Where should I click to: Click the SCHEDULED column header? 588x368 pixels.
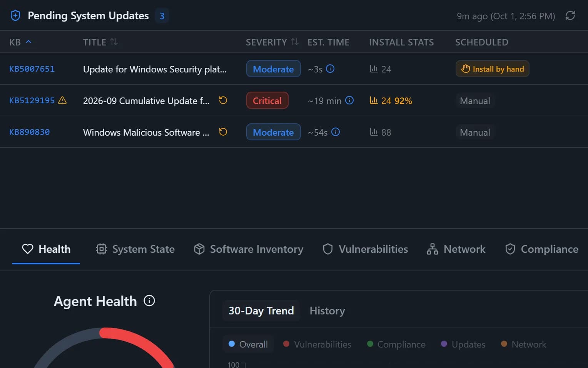[x=482, y=42]
